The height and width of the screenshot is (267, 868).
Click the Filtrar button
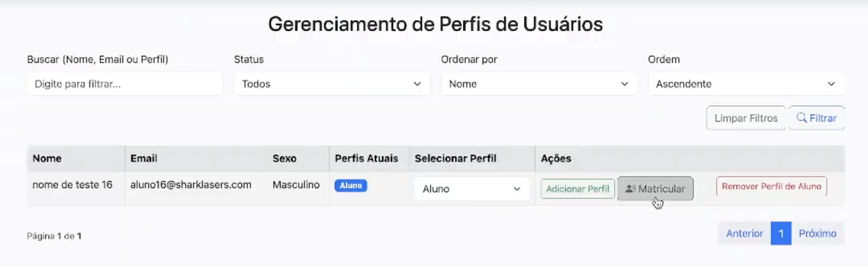[x=817, y=118]
